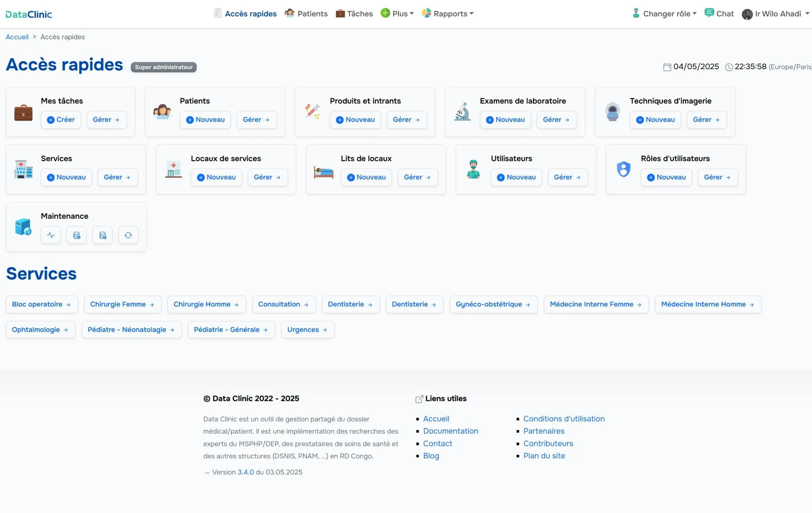
Task: Click the Documentation footer link
Action: tap(451, 431)
